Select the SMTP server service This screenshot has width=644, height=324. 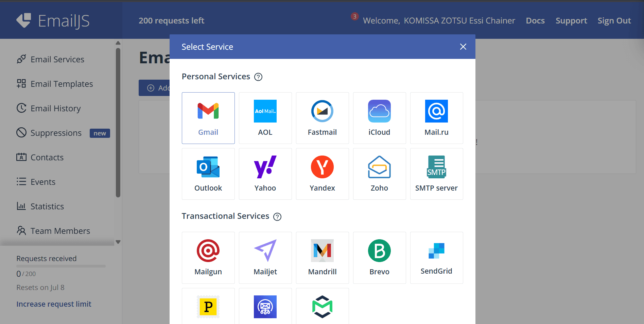pos(436,174)
